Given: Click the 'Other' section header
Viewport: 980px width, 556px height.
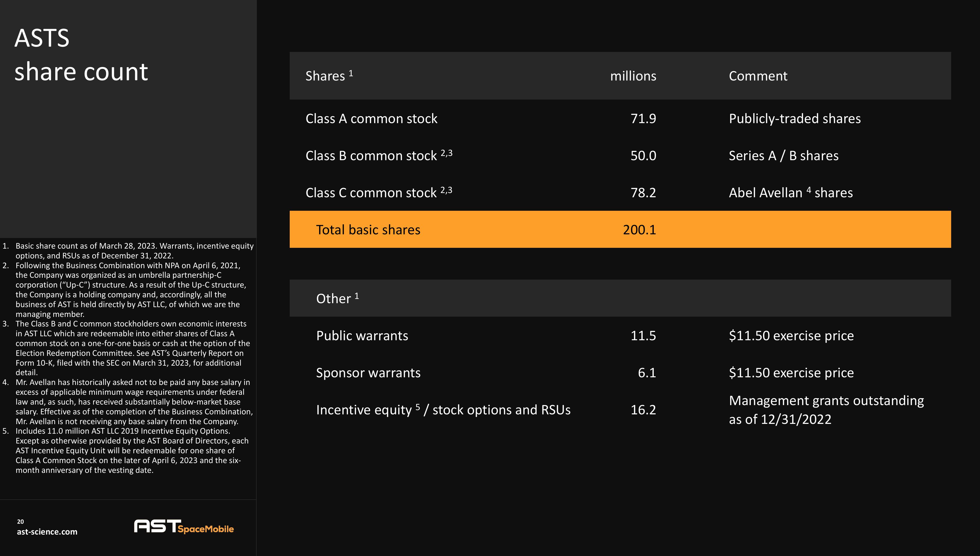Looking at the screenshot, I should coord(337,298).
